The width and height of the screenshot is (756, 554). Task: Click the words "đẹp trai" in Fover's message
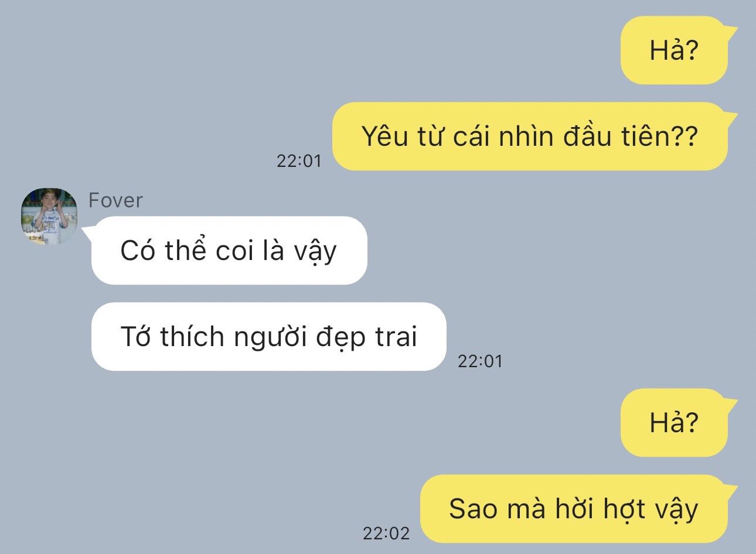click(367, 337)
